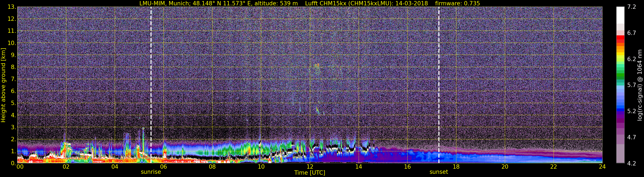Click the small cloud signal at 4.5 km
Screen dimensions: 644x177
[x=317, y=110]
